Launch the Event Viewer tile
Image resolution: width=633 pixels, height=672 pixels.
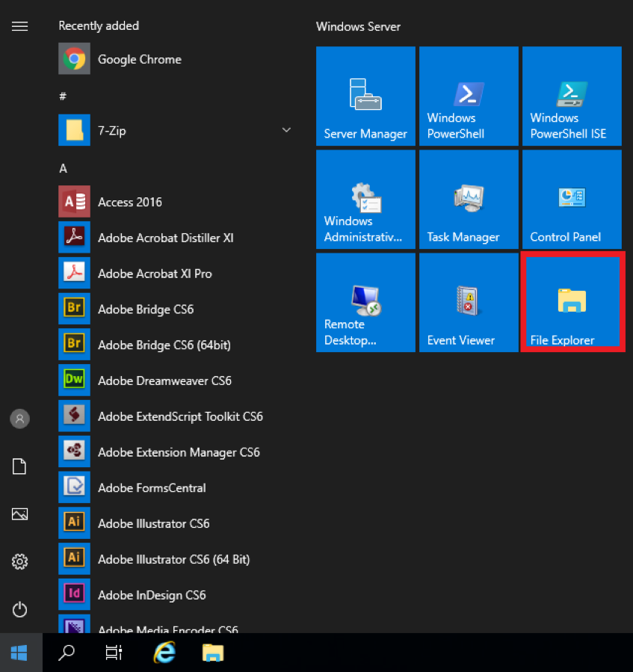(469, 303)
